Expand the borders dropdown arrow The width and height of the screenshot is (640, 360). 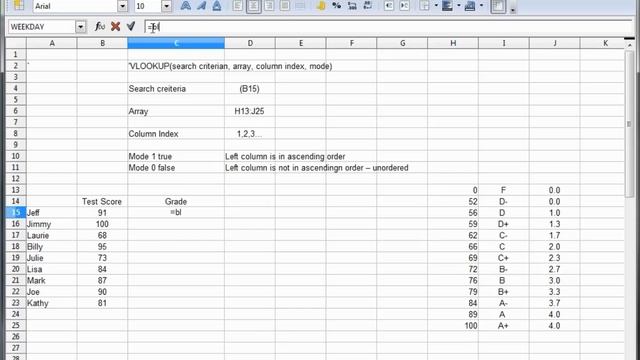[x=436, y=6]
